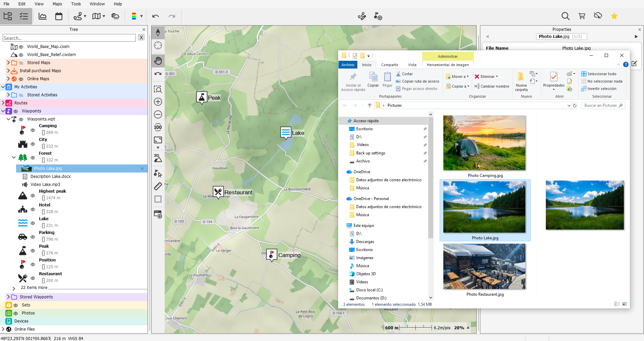This screenshot has width=644, height=341.
Task: Click the Explorer help question mark icon
Action: 626,64
